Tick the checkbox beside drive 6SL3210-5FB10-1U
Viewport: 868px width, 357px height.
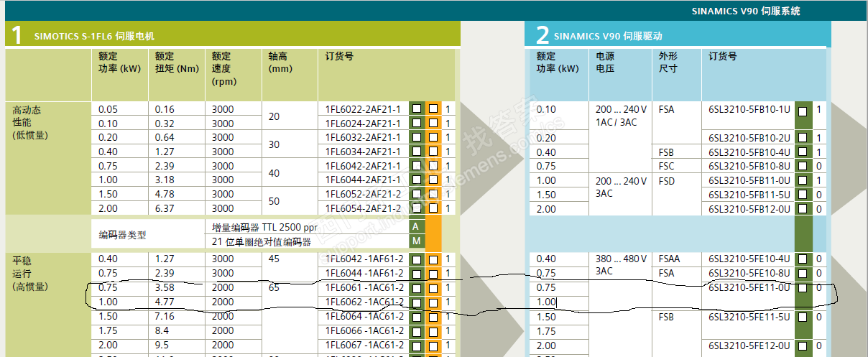click(803, 111)
